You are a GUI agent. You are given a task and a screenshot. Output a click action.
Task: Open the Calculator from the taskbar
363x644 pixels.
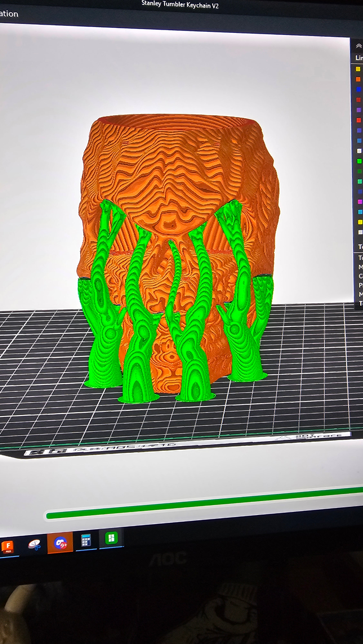tap(86, 540)
